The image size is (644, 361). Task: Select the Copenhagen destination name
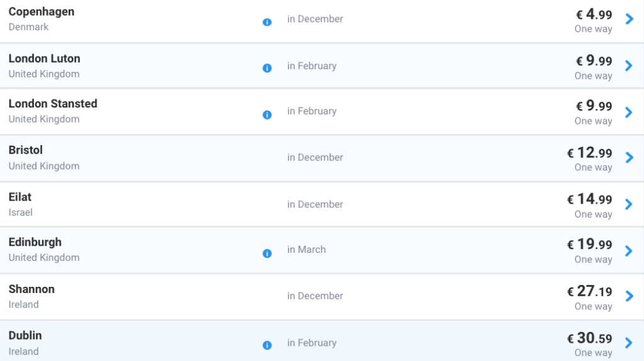[42, 12]
